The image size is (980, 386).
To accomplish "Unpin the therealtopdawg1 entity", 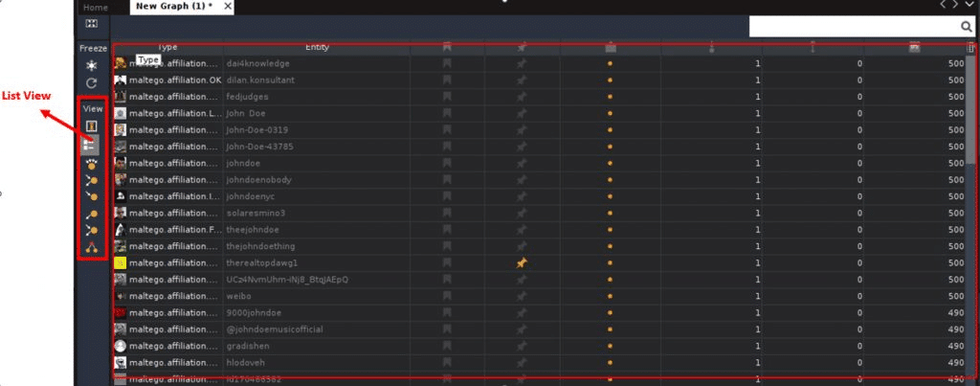I will coord(522,263).
